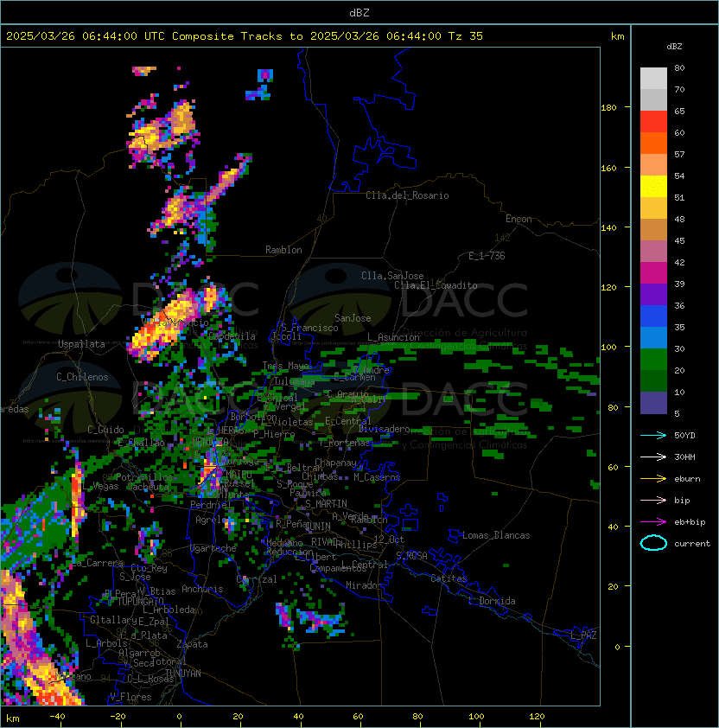Select the 'Ugarteche' map label
The height and width of the screenshot is (728, 719).
(213, 548)
